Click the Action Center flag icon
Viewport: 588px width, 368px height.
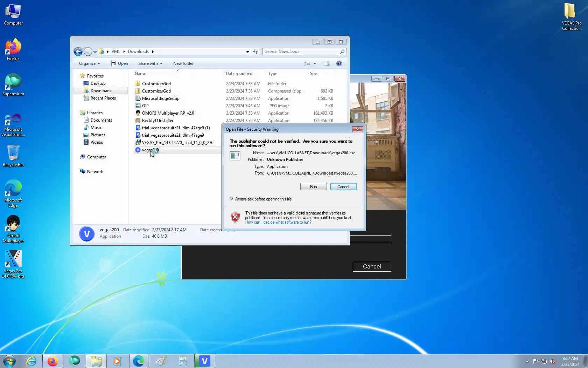coord(536,361)
